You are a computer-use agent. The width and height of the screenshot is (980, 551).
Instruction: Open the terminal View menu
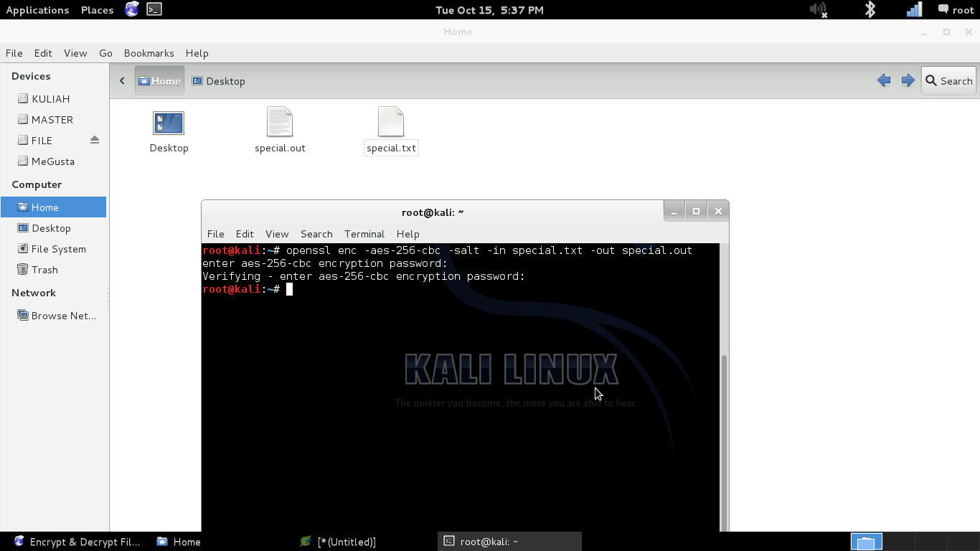277,234
